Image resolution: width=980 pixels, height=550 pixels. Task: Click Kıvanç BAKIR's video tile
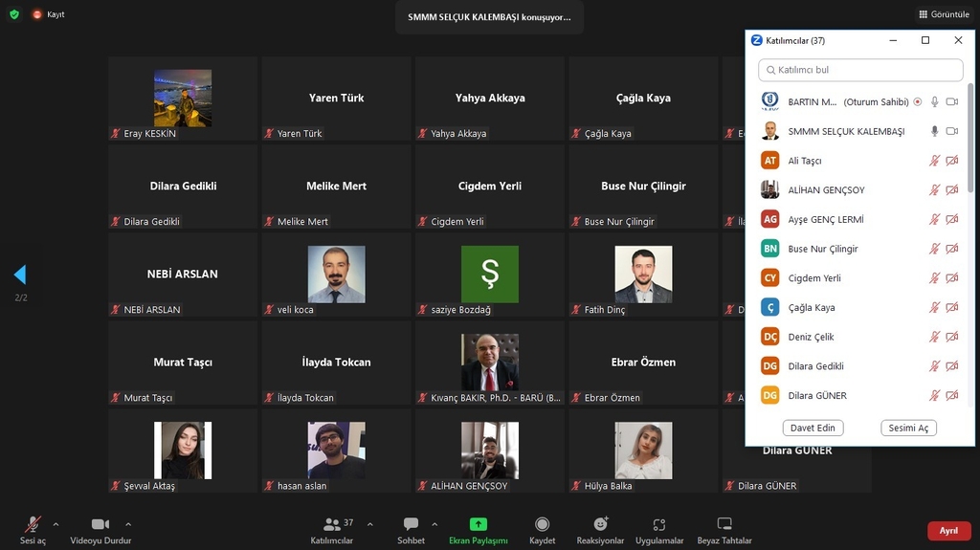(489, 363)
